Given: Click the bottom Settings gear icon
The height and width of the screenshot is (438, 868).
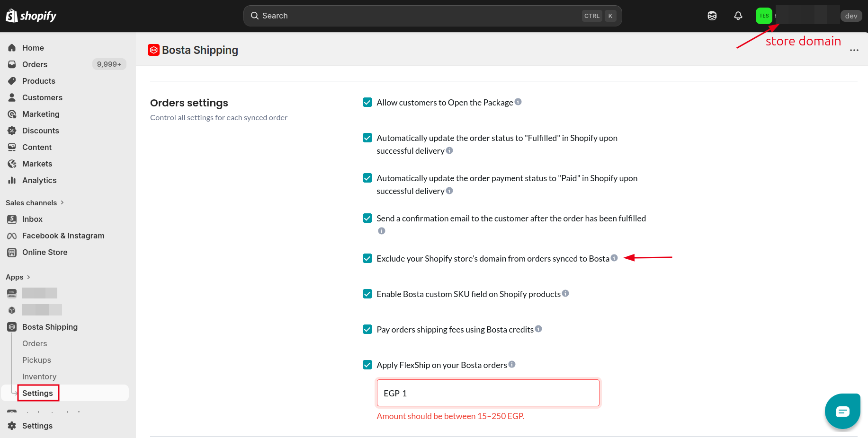Looking at the screenshot, I should pyautogui.click(x=12, y=426).
